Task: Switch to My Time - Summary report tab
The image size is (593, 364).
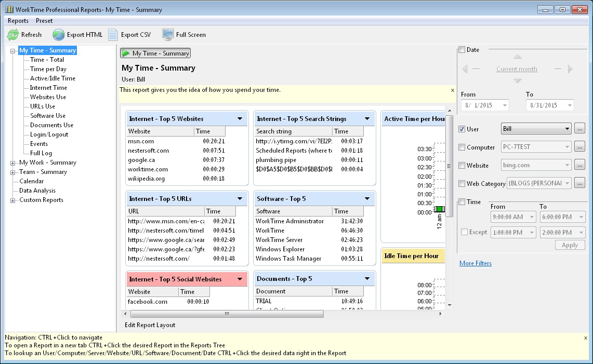Action: pyautogui.click(x=155, y=53)
